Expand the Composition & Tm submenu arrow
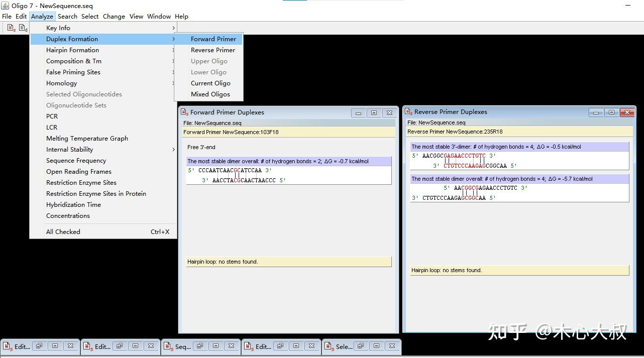 (x=173, y=61)
